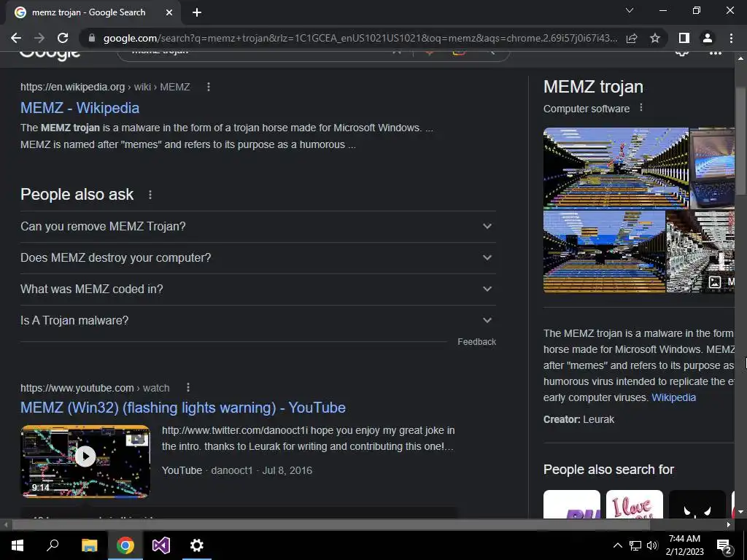Expand 'Does MEMZ destroy your computer?'
The width and height of the screenshot is (747, 560).
tap(258, 257)
